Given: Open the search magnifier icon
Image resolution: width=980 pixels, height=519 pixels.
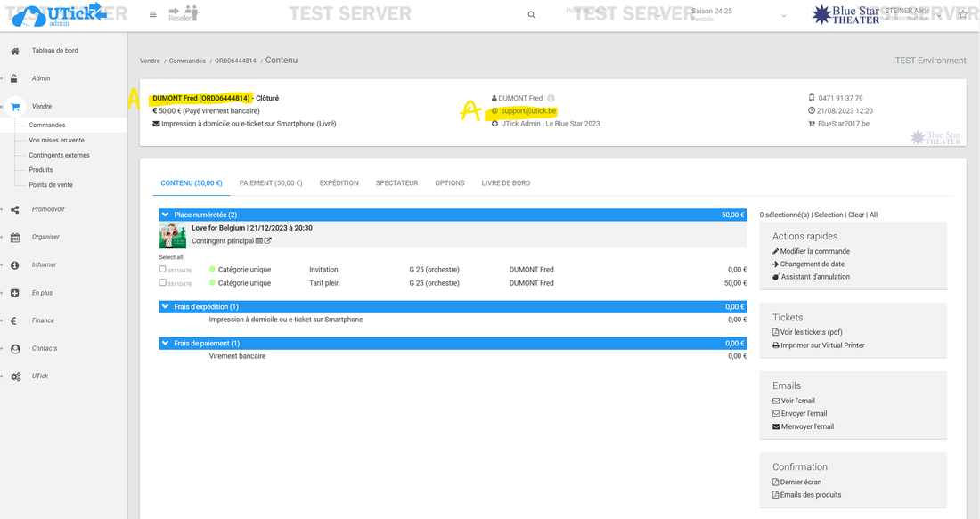Looking at the screenshot, I should pos(532,15).
